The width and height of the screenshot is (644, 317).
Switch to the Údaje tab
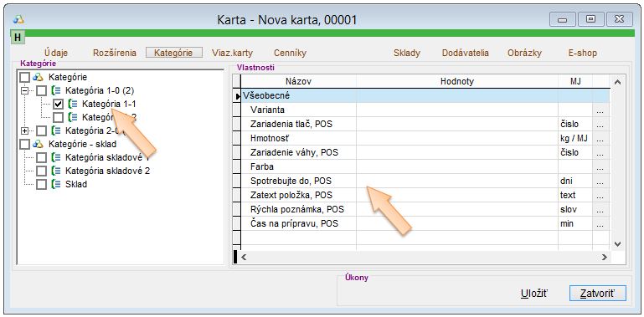(56, 53)
